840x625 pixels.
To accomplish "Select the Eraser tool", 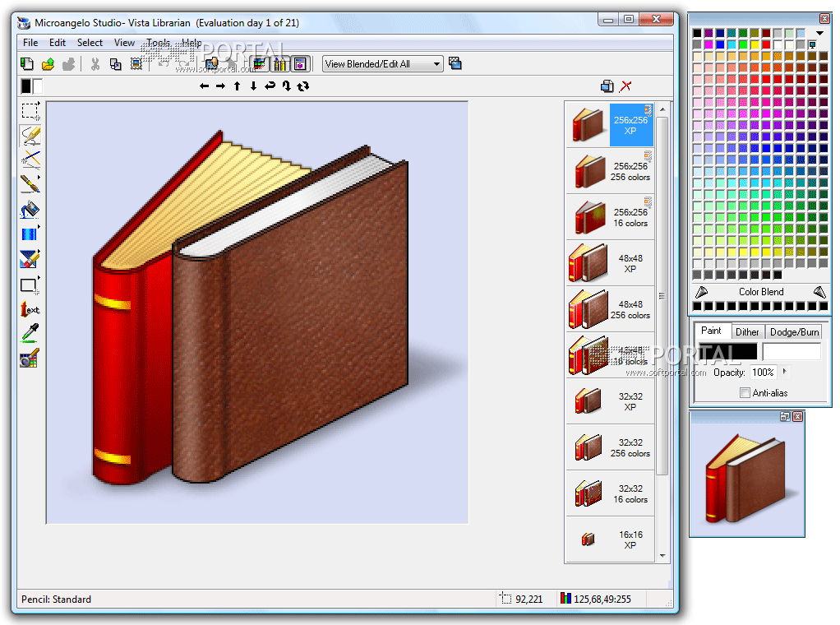I will [30, 259].
